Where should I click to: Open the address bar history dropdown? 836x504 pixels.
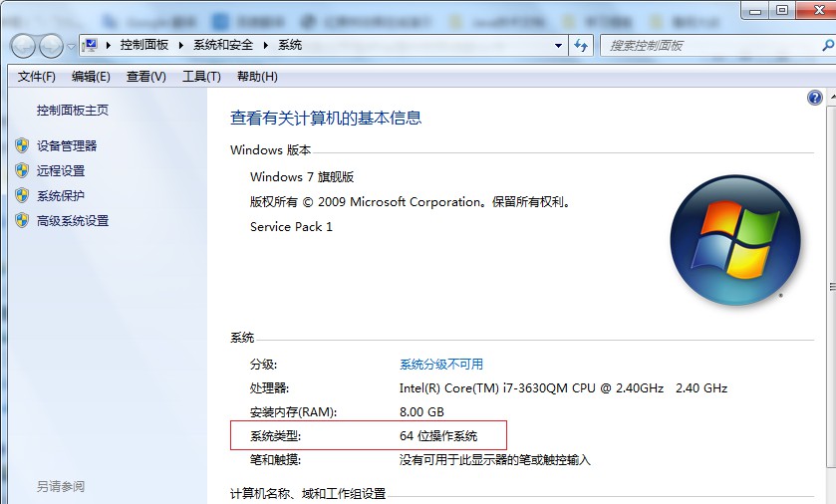point(558,45)
